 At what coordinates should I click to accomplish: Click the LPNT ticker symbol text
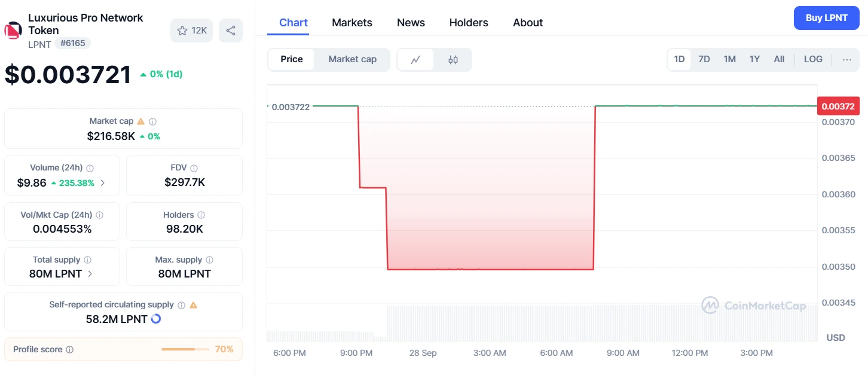coord(39,44)
